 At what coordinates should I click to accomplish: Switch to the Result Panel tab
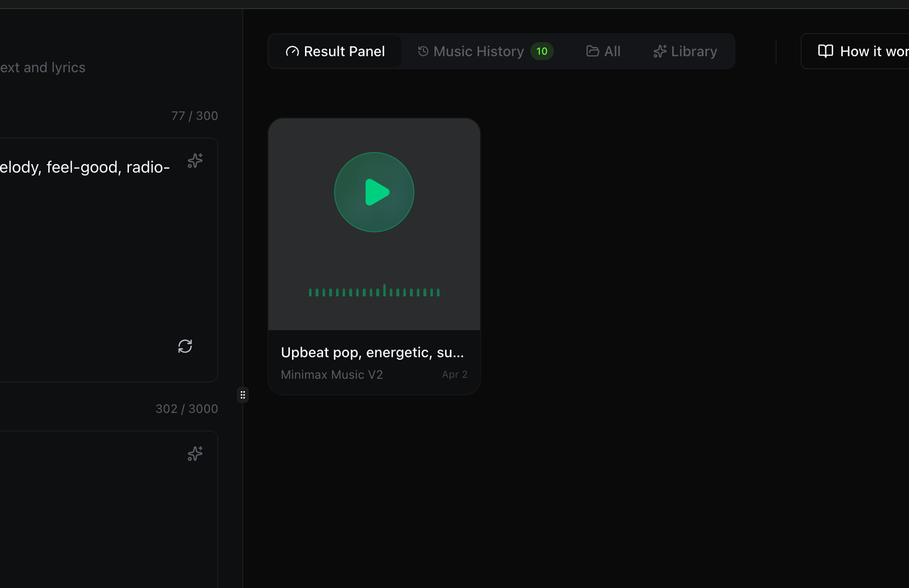[x=344, y=51]
